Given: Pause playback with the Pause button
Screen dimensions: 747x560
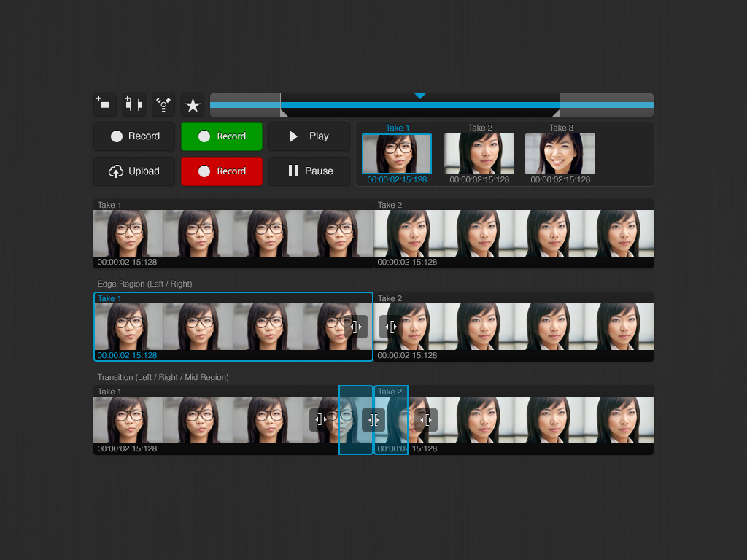Looking at the screenshot, I should 309,171.
